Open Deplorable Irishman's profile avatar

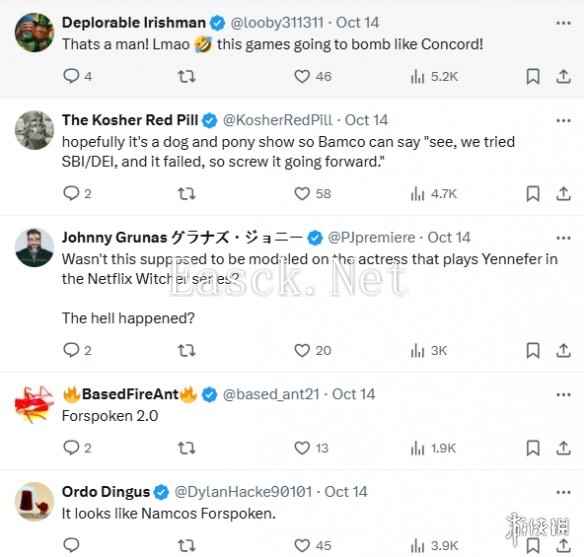(34, 32)
